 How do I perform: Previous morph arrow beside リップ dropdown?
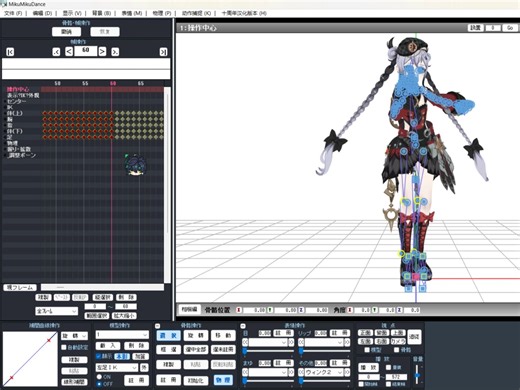point(301,342)
